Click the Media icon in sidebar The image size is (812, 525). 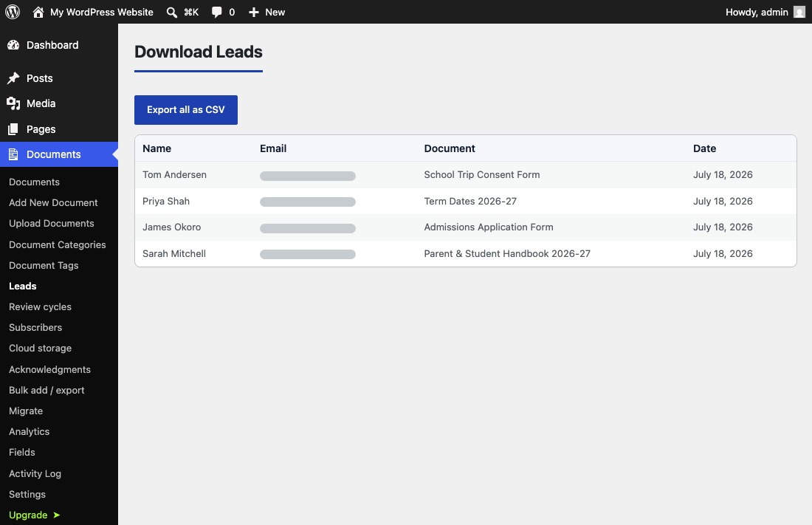coord(13,103)
